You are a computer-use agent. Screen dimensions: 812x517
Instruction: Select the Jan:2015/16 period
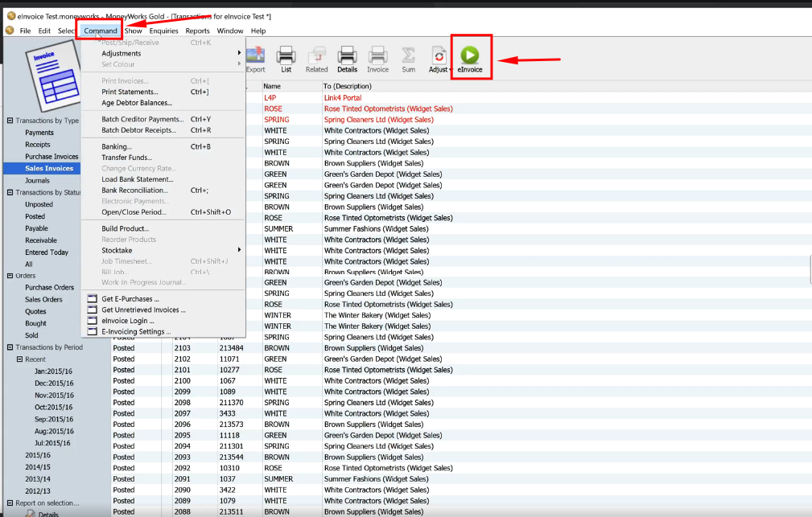[x=53, y=371]
